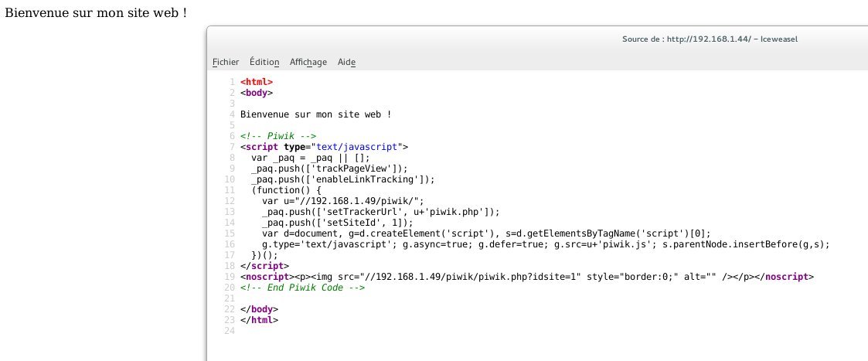
Task: Click the source window title bar text
Action: click(715, 39)
